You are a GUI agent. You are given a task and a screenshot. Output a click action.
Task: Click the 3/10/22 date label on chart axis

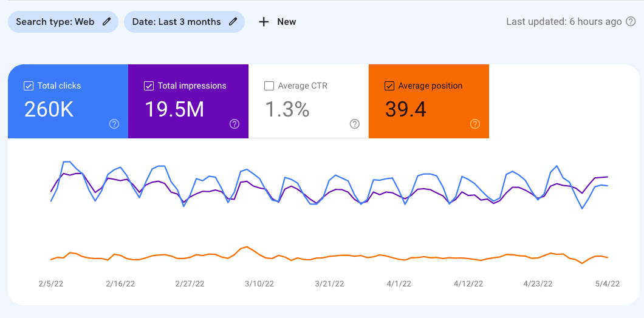[259, 283]
